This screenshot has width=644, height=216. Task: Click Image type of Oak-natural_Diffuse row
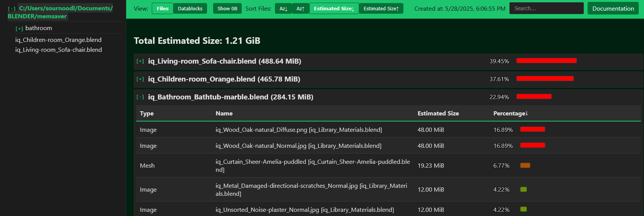click(x=148, y=130)
